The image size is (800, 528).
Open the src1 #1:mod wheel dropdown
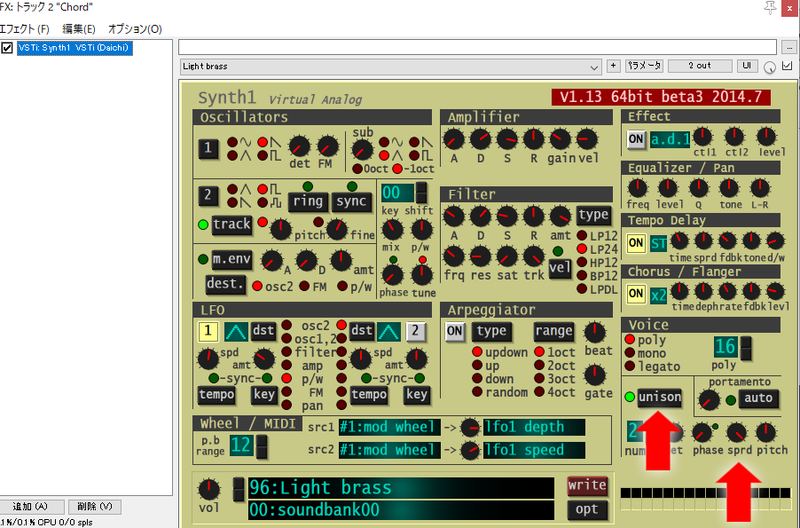point(389,428)
